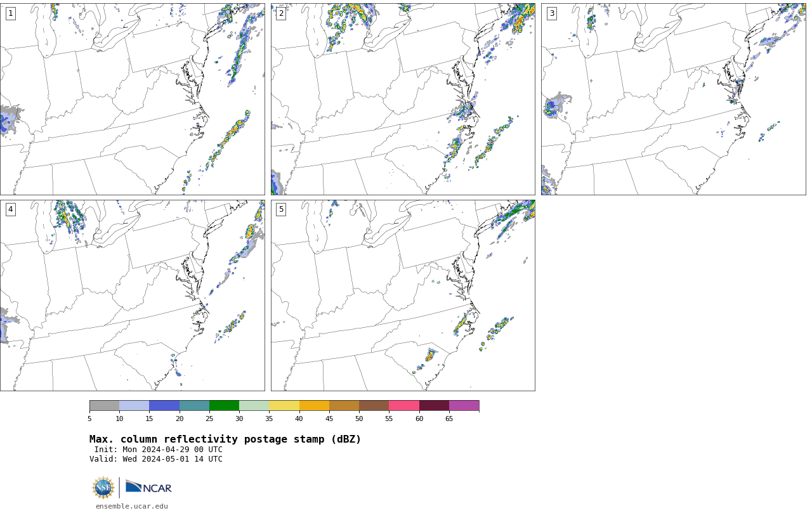The height and width of the screenshot is (513, 812).
Task: Click the blue 15-20 dBZ swatch
Action: coord(164,406)
